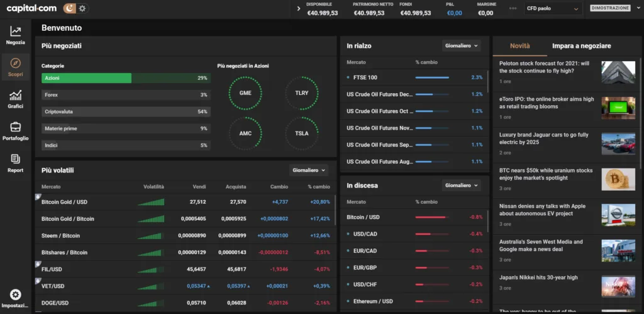Click the corner badge on Bitcoin Gold / USD
Screen dimensions: 644x314
(37, 196)
